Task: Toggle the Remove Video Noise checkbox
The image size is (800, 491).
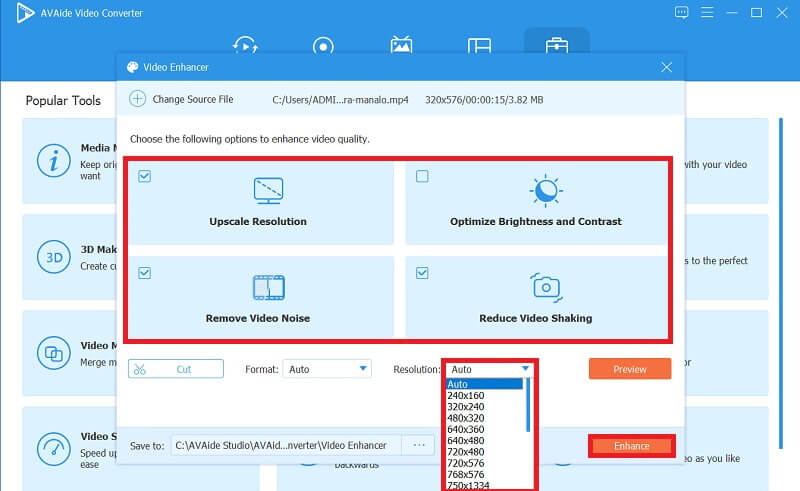Action: pos(144,273)
